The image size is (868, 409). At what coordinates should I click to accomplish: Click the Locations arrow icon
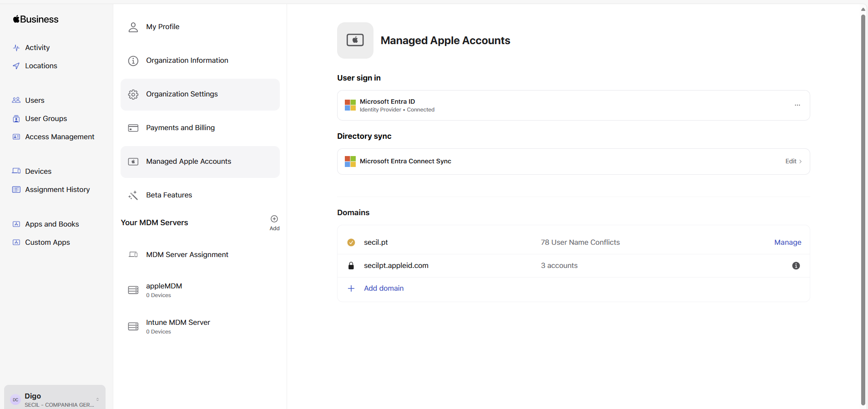[x=16, y=66]
